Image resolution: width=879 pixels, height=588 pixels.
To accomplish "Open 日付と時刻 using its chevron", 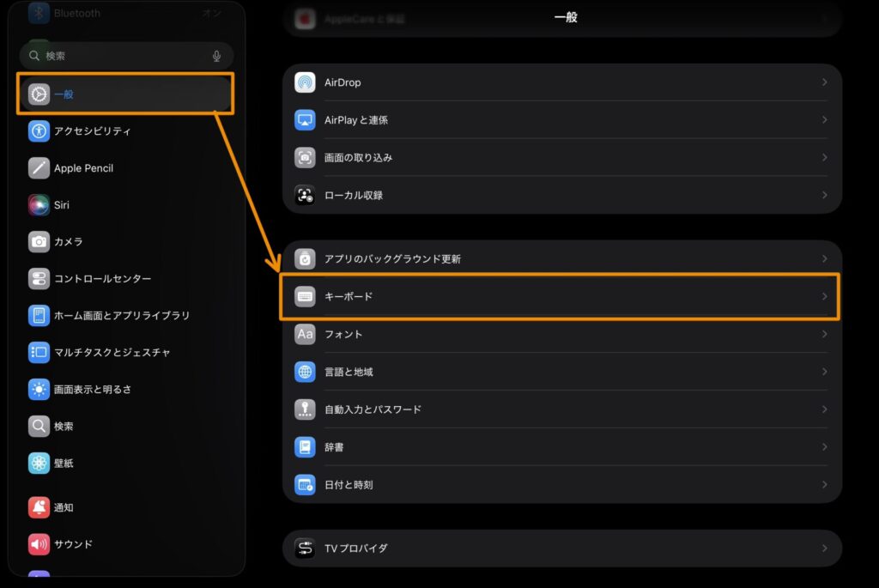I will tap(824, 485).
